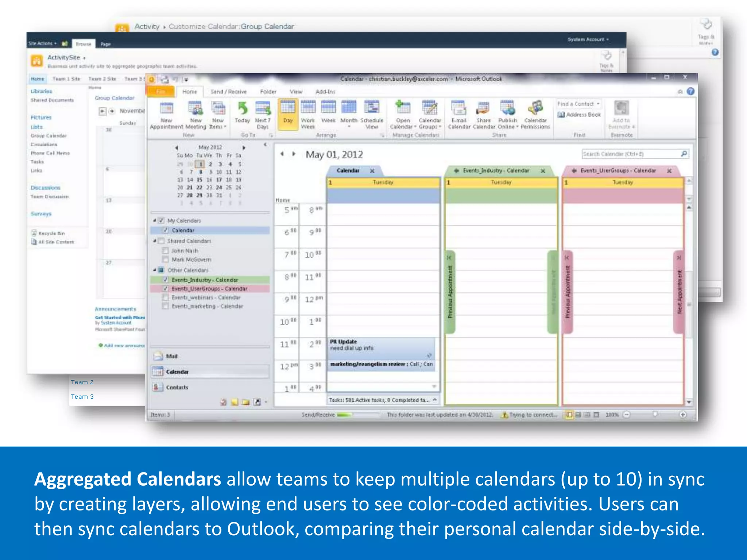Click New Appointment in Outlook ribbon

166,115
